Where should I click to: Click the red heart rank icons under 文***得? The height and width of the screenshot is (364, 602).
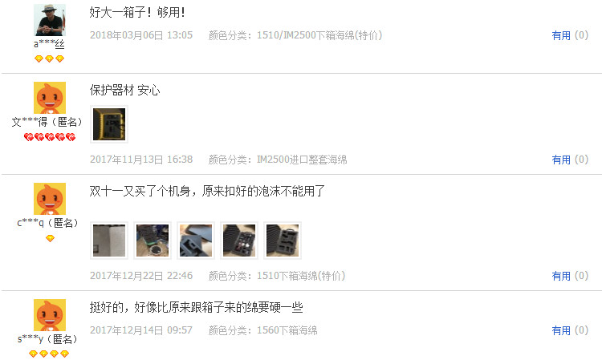tap(50, 137)
